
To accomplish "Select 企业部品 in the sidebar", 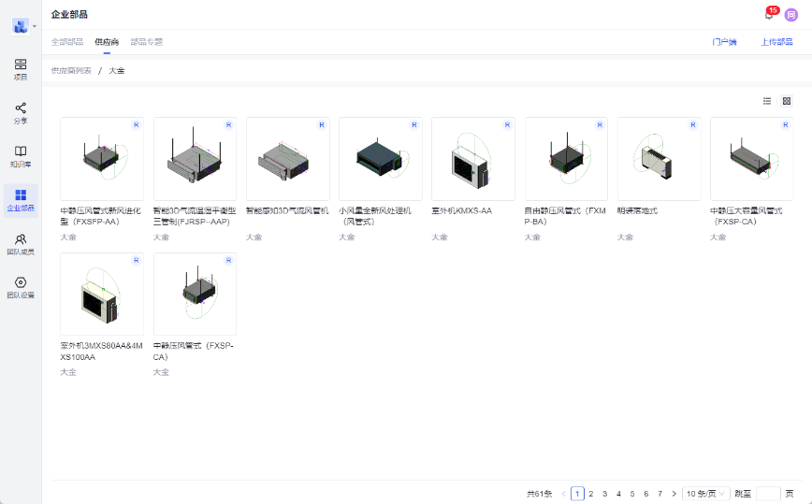I will (21, 200).
